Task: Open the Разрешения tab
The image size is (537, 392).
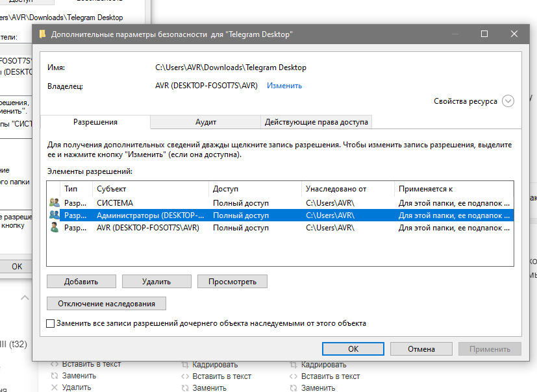Action: [95, 122]
